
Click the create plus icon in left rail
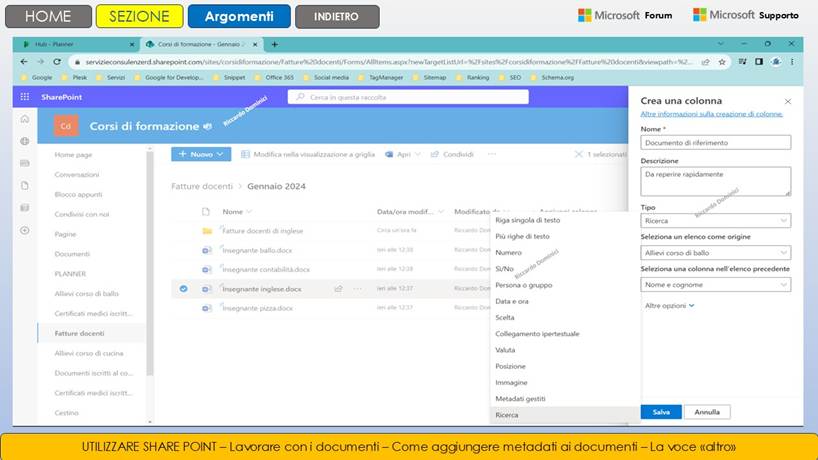[25, 230]
